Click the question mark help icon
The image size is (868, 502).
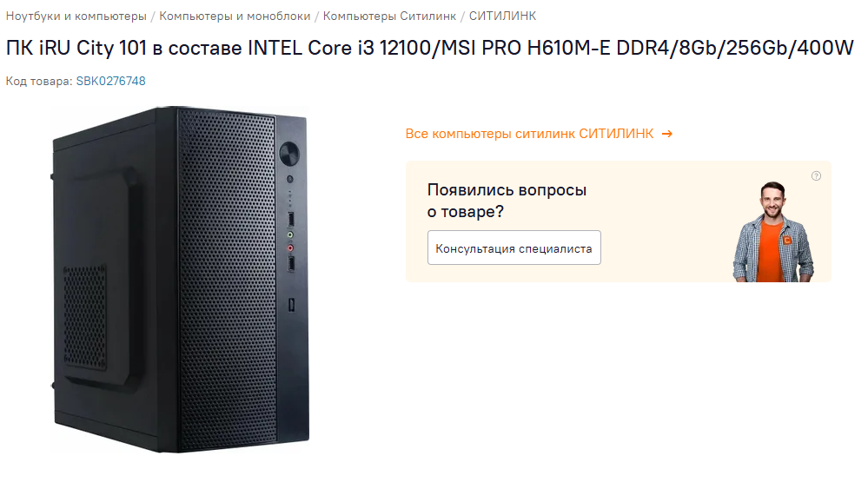[816, 176]
